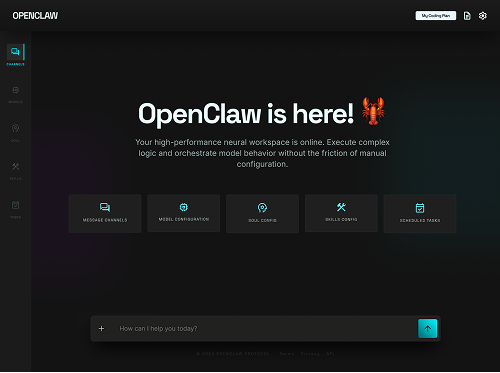Open the Skills Config card
Image resolution: width=500 pixels, height=373 pixels.
point(341,213)
